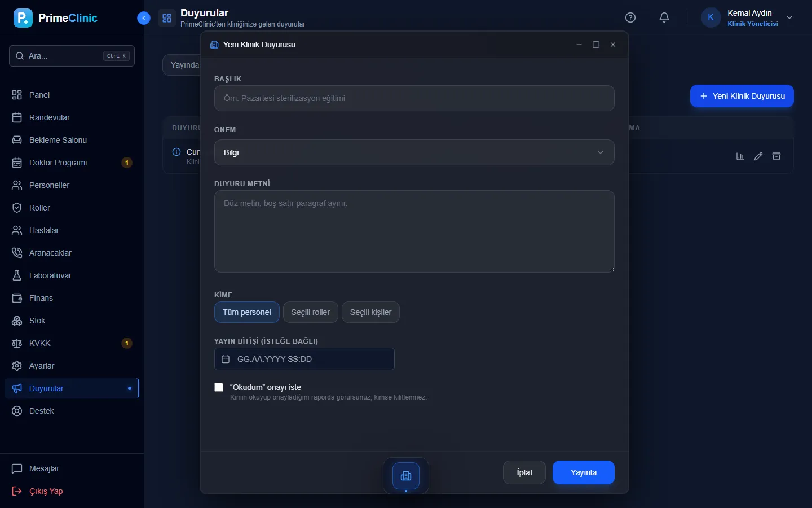
Task: Click the docked clinic announcement icon at bottom
Action: (x=406, y=476)
